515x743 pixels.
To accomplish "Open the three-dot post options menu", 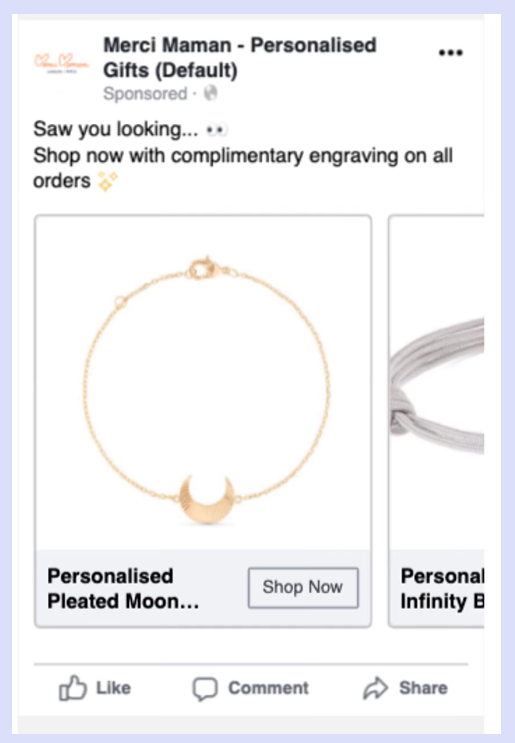I will point(450,53).
